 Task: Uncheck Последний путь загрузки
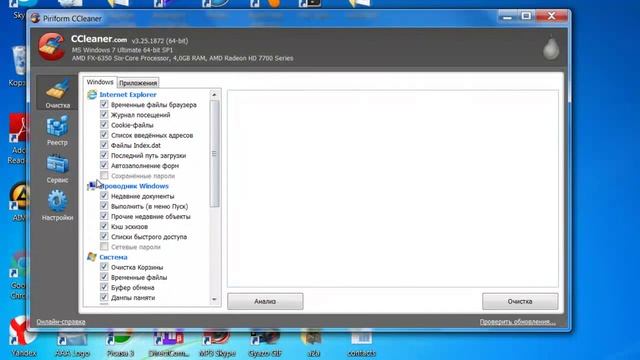(104, 156)
